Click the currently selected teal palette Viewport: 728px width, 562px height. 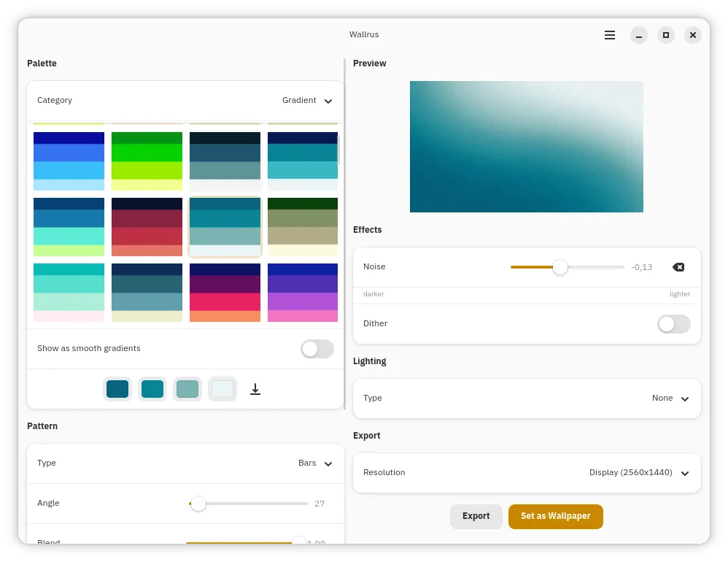click(225, 227)
